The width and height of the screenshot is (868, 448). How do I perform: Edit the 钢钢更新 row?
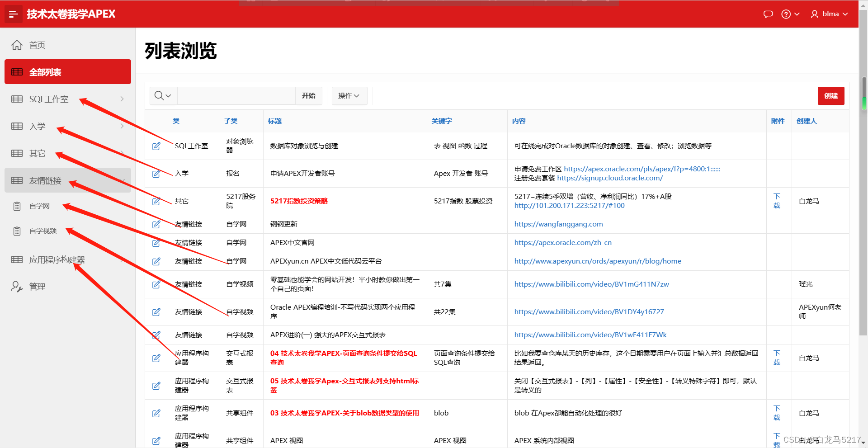tap(156, 224)
